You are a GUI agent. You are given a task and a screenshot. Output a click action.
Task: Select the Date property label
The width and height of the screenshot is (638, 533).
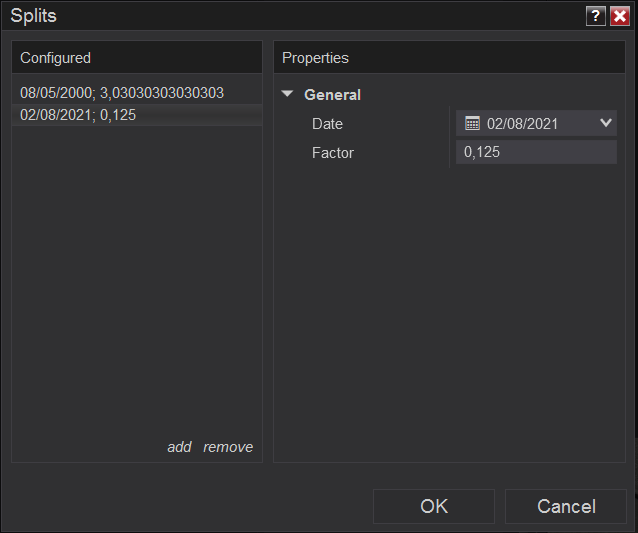(327, 124)
